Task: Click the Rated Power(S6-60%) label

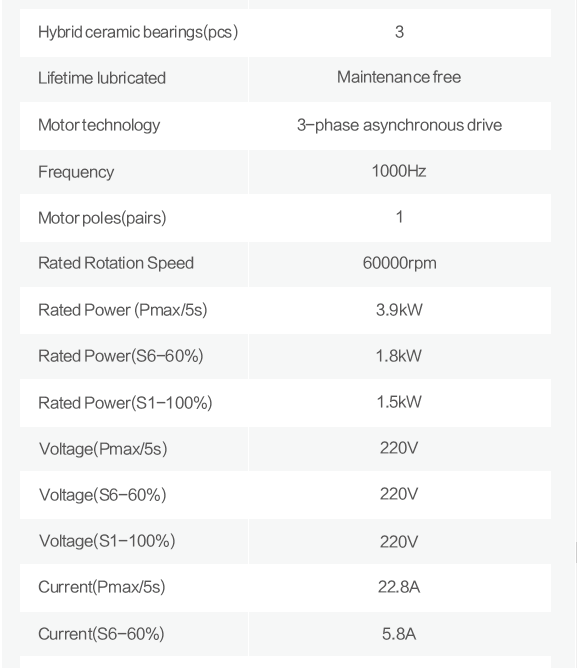Action: pos(121,356)
